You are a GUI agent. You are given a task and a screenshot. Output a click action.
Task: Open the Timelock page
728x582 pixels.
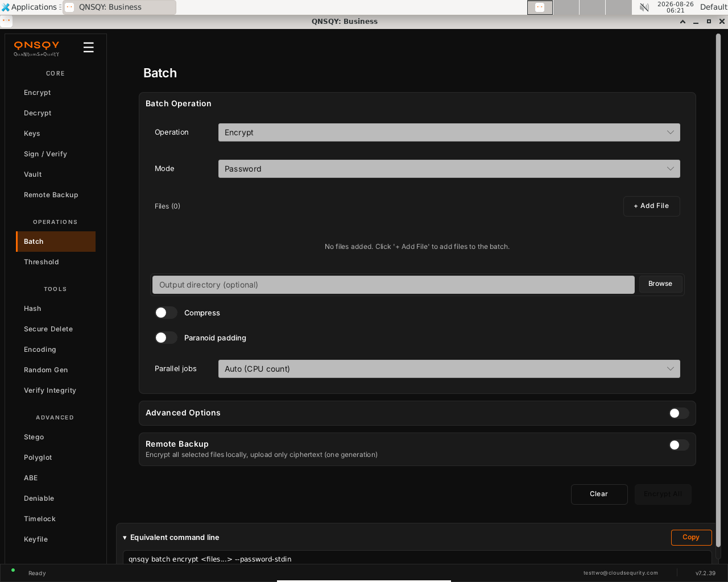tap(56, 519)
